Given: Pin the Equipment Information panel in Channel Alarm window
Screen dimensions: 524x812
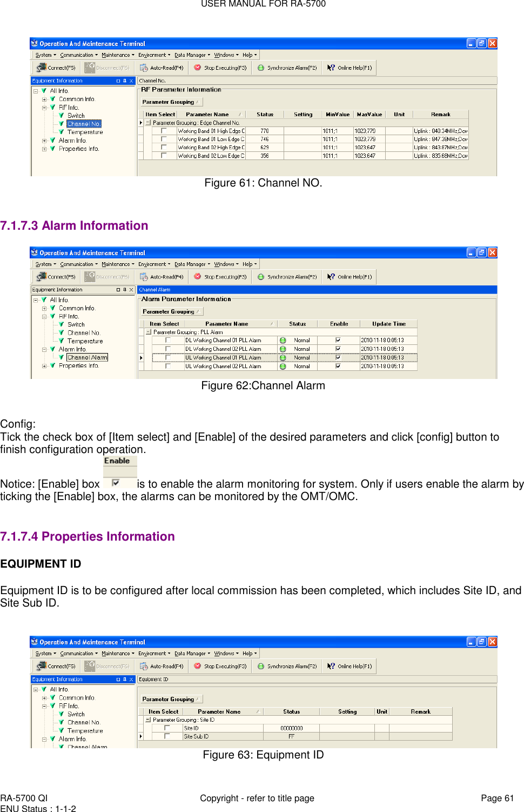Looking at the screenshot, I should click(125, 290).
